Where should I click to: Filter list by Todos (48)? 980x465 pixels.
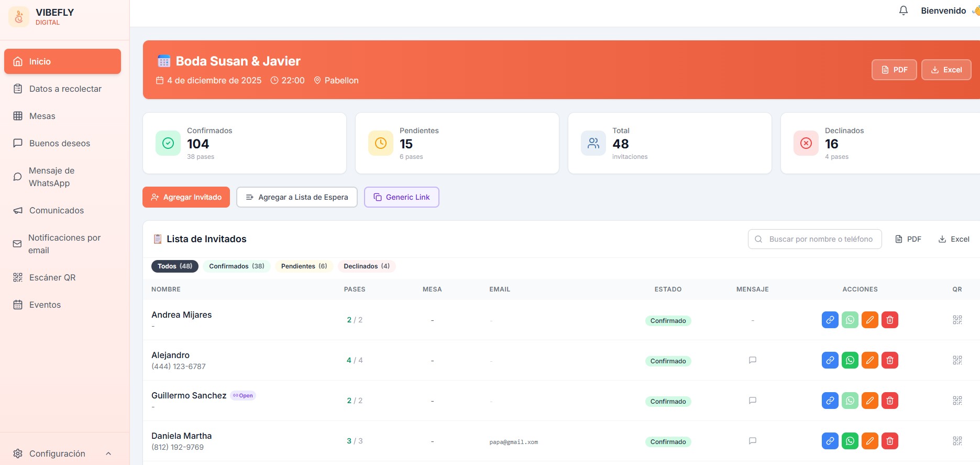(175, 266)
